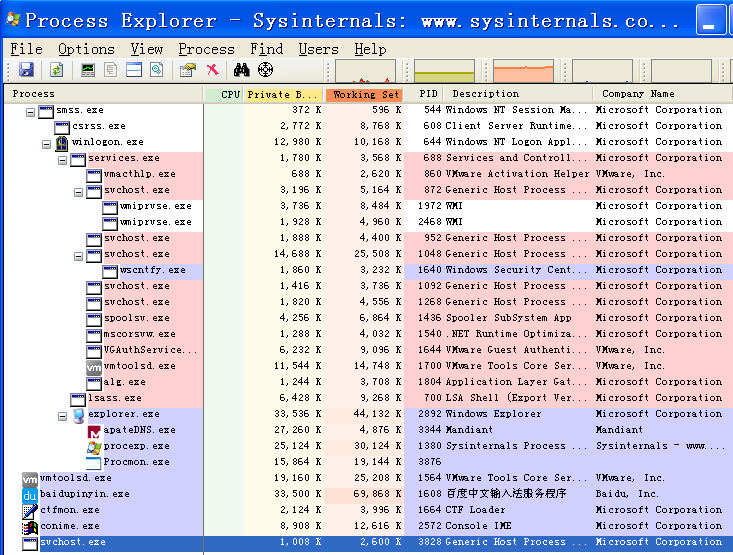Open the Users menu

[318, 49]
